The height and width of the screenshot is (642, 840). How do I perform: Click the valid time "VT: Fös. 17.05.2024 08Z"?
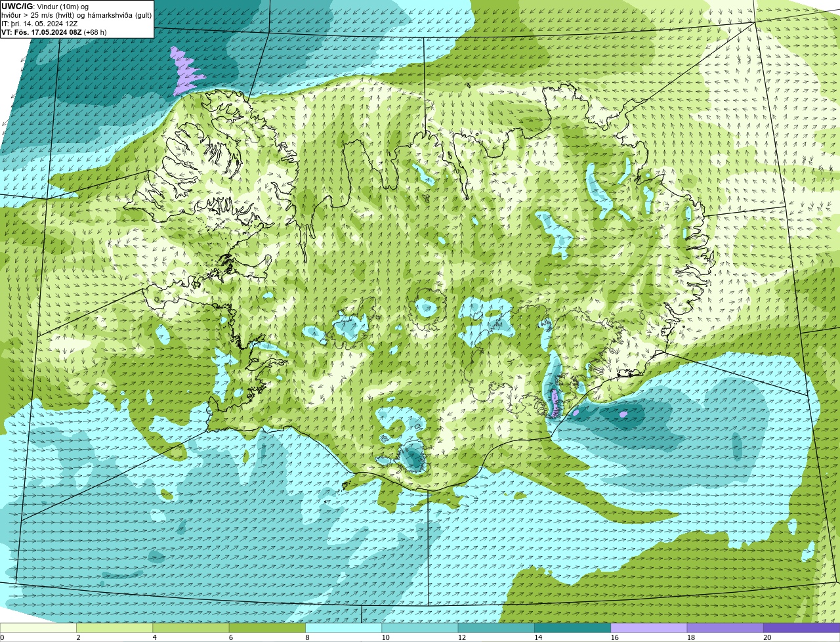(x=42, y=32)
